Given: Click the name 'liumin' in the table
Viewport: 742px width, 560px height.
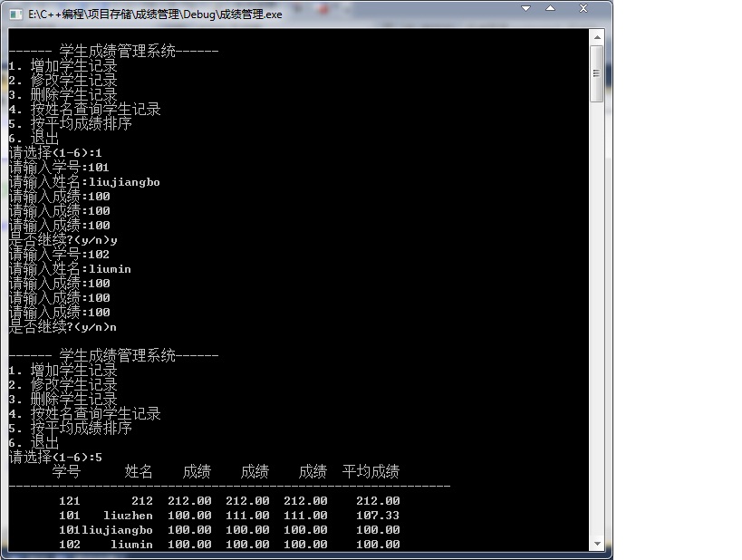Looking at the screenshot, I should tap(131, 545).
